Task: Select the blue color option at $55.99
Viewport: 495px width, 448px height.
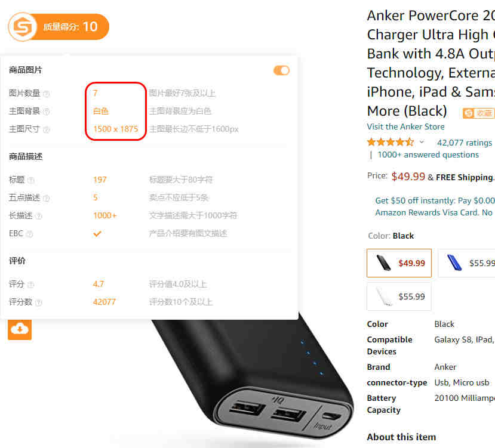Action: [466, 263]
